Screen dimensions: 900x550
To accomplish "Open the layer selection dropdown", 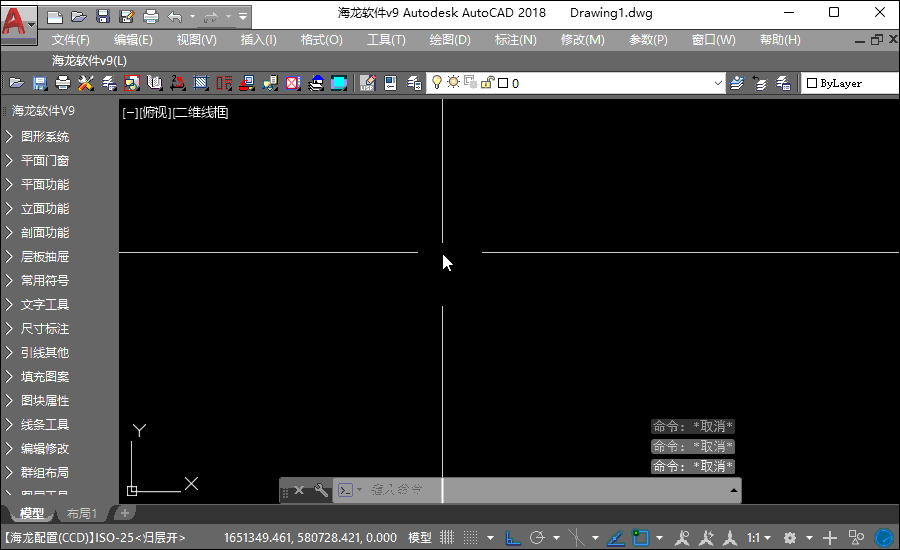I will (717, 83).
